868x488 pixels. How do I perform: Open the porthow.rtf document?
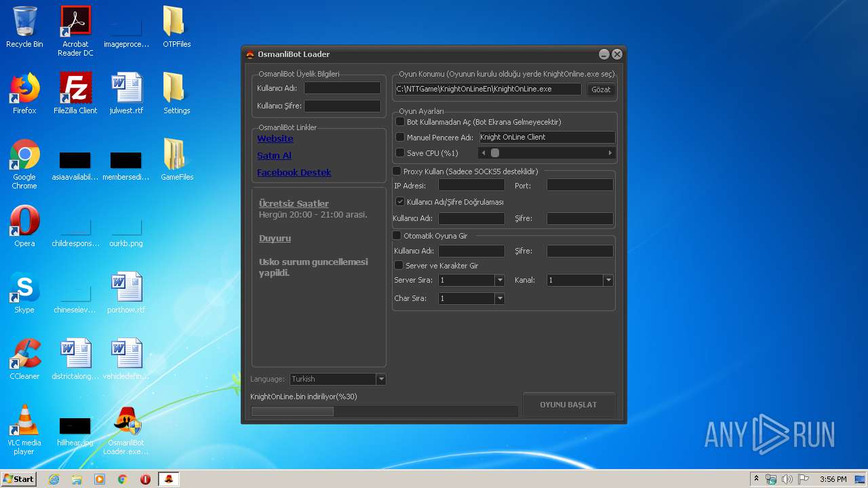[126, 293]
